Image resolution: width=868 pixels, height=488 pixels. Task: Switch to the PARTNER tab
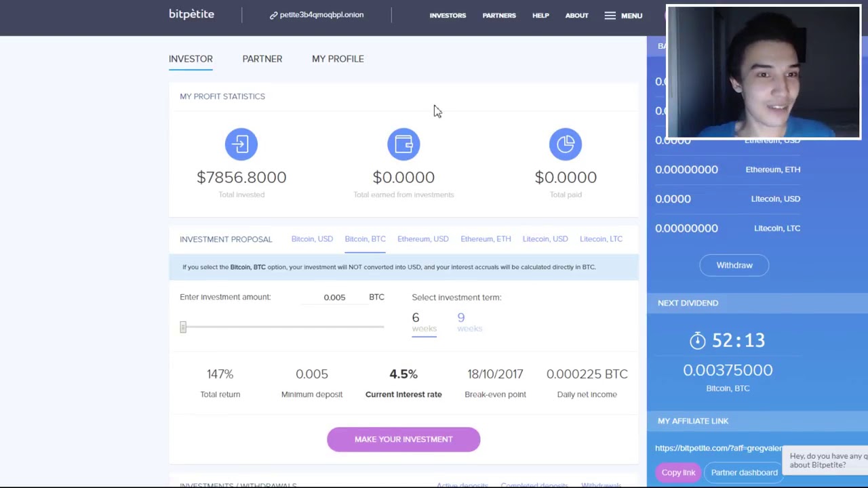[262, 59]
